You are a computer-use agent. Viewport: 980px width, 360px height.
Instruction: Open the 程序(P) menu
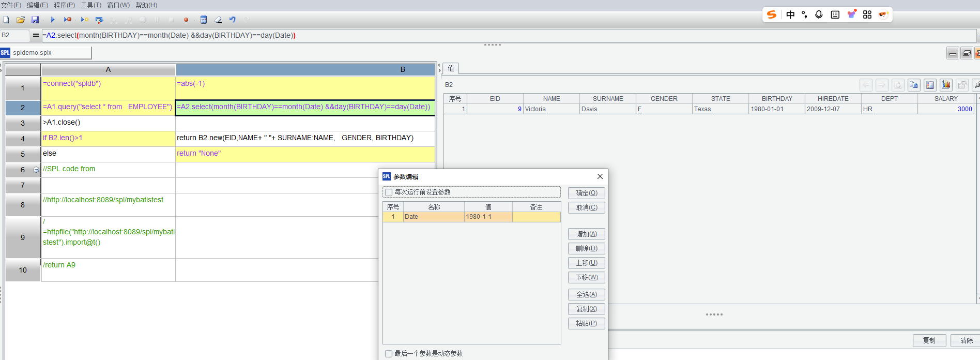(x=64, y=5)
